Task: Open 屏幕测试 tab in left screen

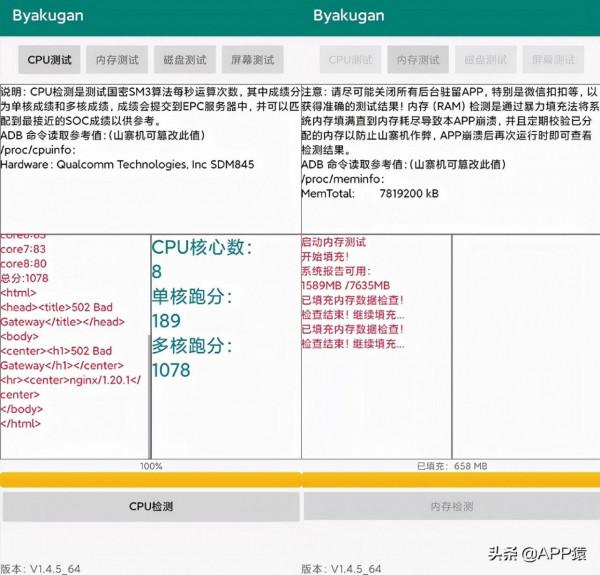Action: point(253,60)
